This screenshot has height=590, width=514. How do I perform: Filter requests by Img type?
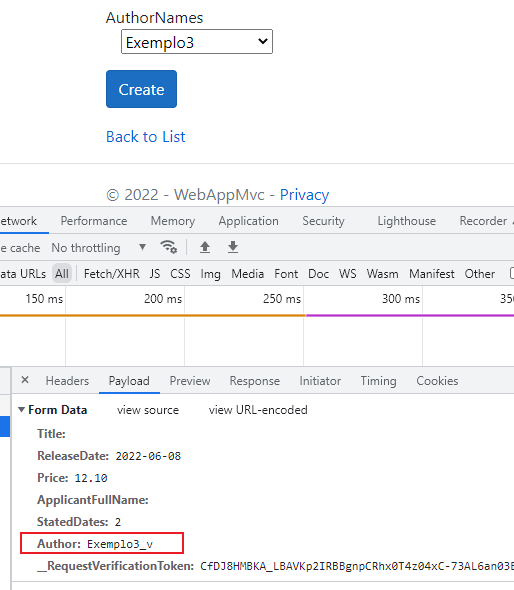(210, 274)
